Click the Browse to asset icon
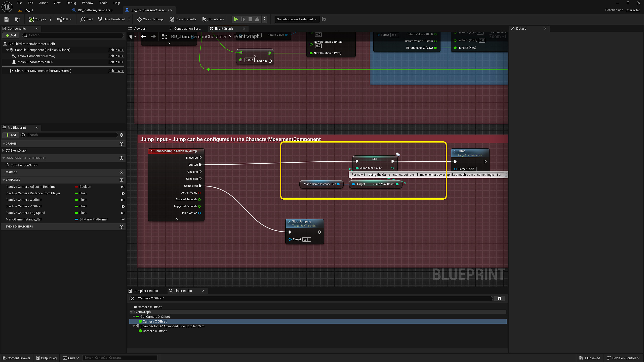The image size is (644, 362). (x=17, y=19)
